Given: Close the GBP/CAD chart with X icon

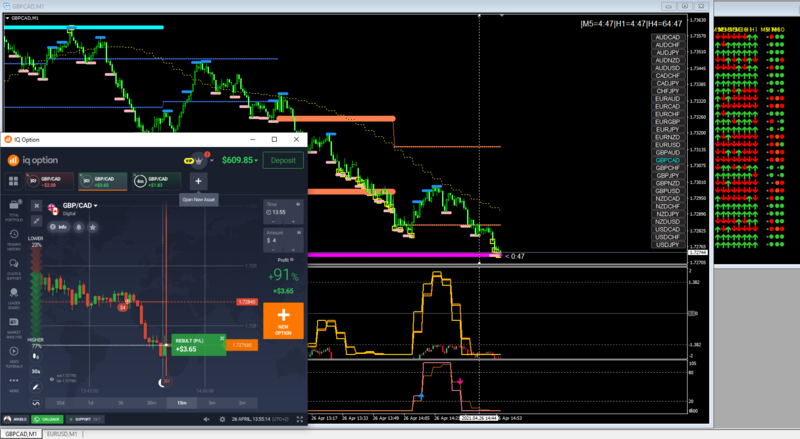Looking at the screenshot, I should click(x=36, y=205).
